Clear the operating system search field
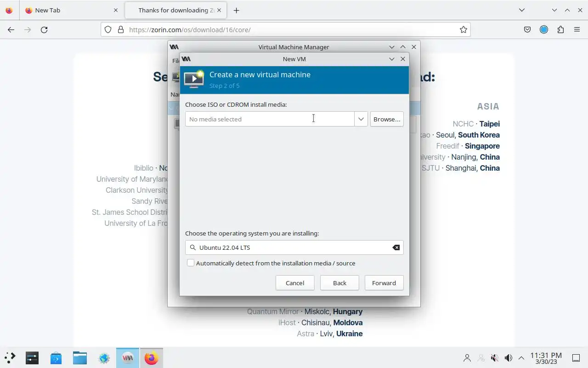The image size is (588, 368). click(396, 247)
